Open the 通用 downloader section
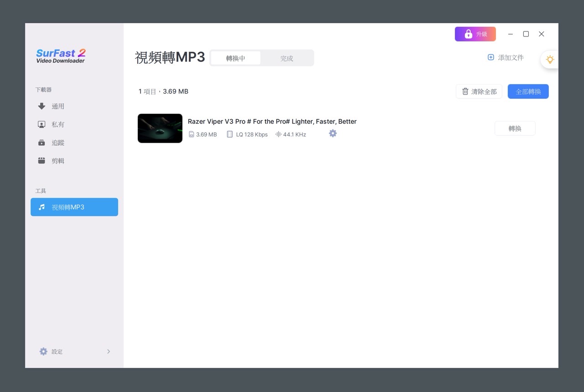Screen dimensions: 584x392 74,106
